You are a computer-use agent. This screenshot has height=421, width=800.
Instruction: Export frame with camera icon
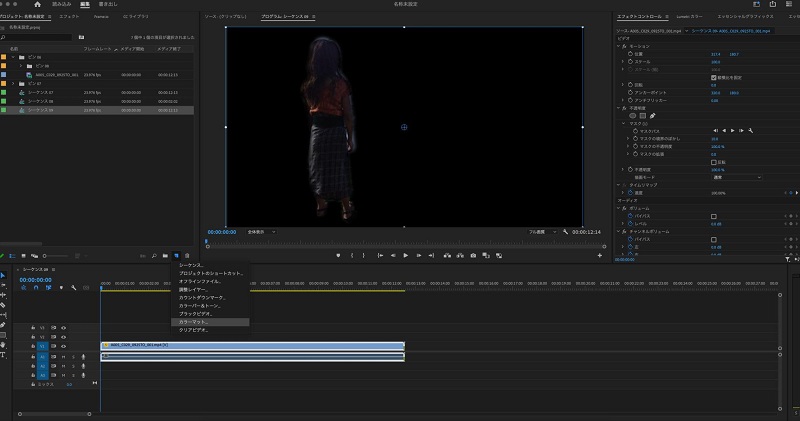(x=473, y=256)
